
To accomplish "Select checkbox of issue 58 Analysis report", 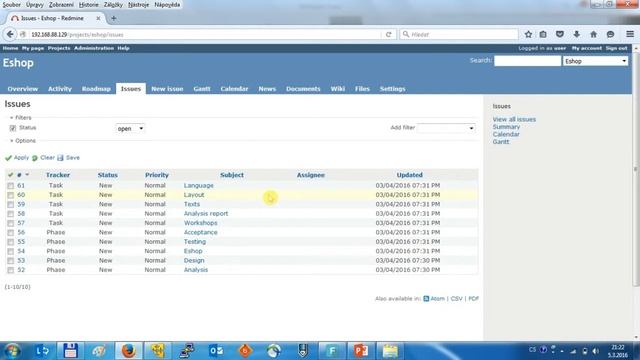I will [11, 214].
